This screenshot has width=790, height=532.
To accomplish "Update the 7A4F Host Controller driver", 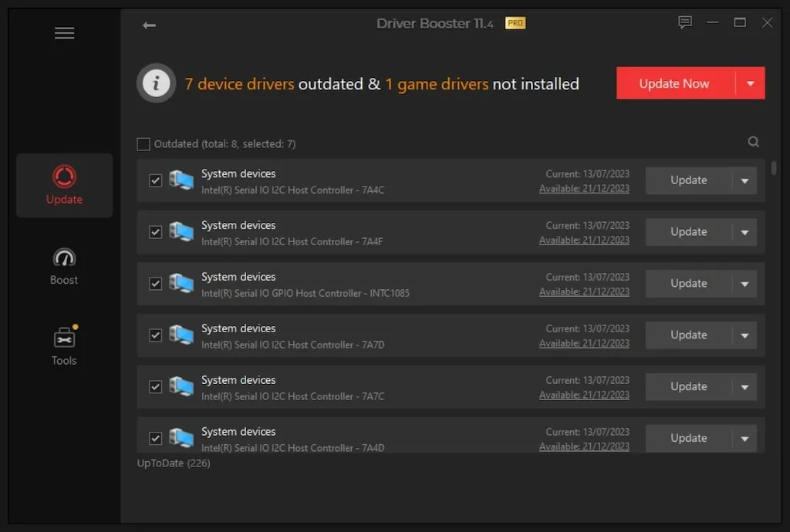I will (x=689, y=232).
